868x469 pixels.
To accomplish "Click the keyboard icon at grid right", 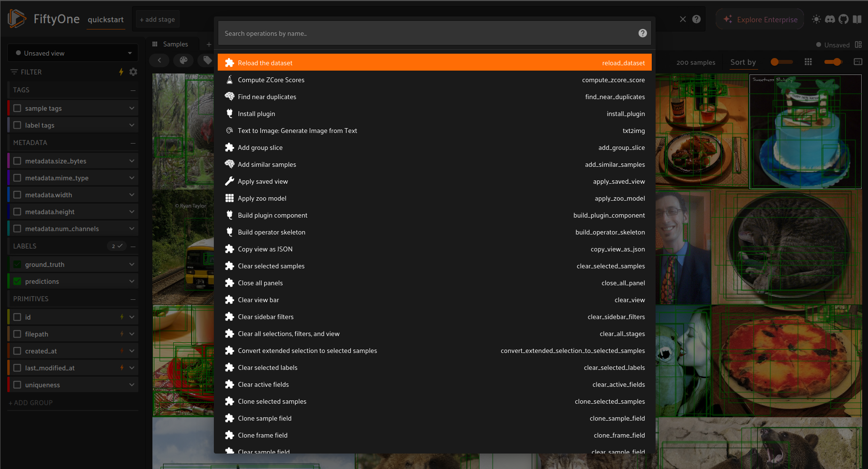I will (x=858, y=61).
